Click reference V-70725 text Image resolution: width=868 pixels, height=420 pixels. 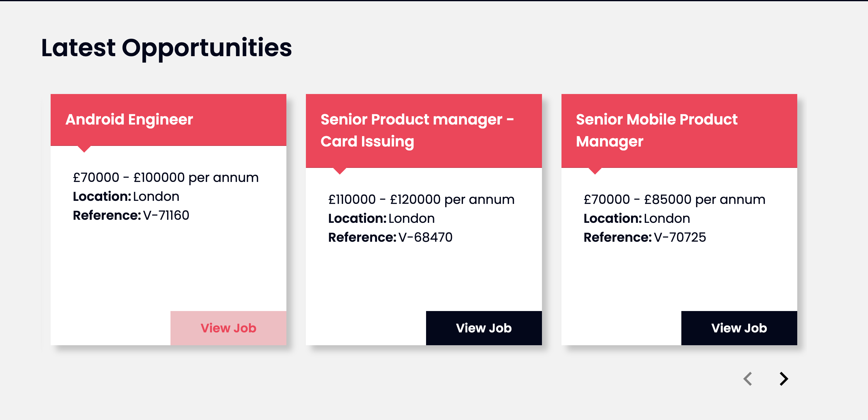coord(680,237)
